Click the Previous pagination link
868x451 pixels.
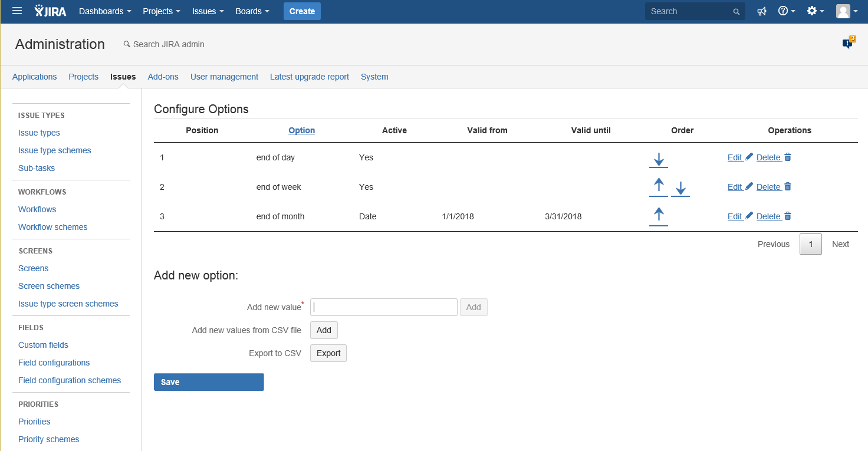(x=774, y=244)
